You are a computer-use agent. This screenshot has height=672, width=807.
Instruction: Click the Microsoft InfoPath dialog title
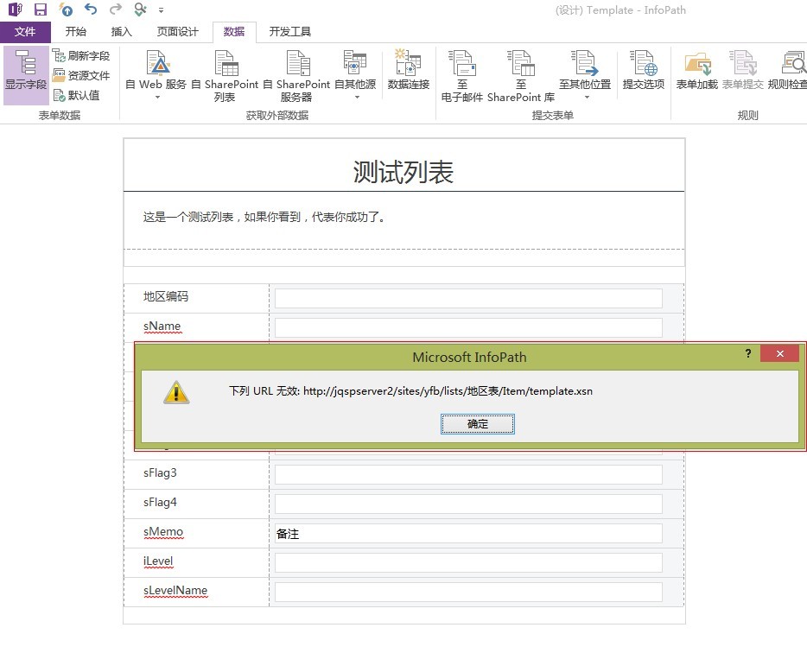469,357
